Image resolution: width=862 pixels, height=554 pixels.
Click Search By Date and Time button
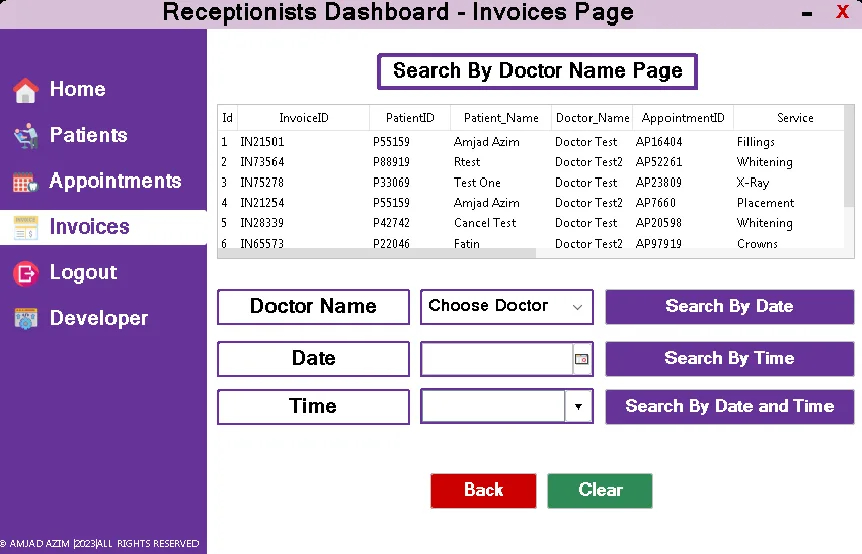pyautogui.click(x=730, y=407)
